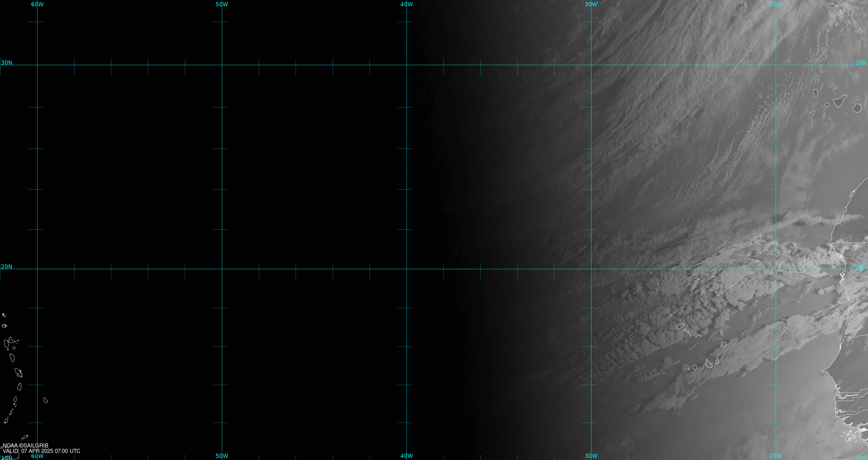
Task: Click the 30N latitude label on left side
Action: coord(7,63)
